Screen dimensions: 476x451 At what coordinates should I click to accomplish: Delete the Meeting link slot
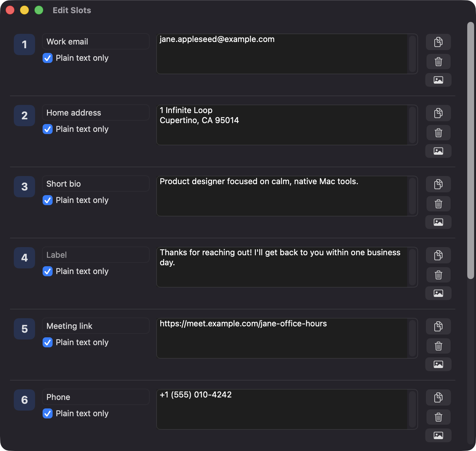(x=438, y=346)
